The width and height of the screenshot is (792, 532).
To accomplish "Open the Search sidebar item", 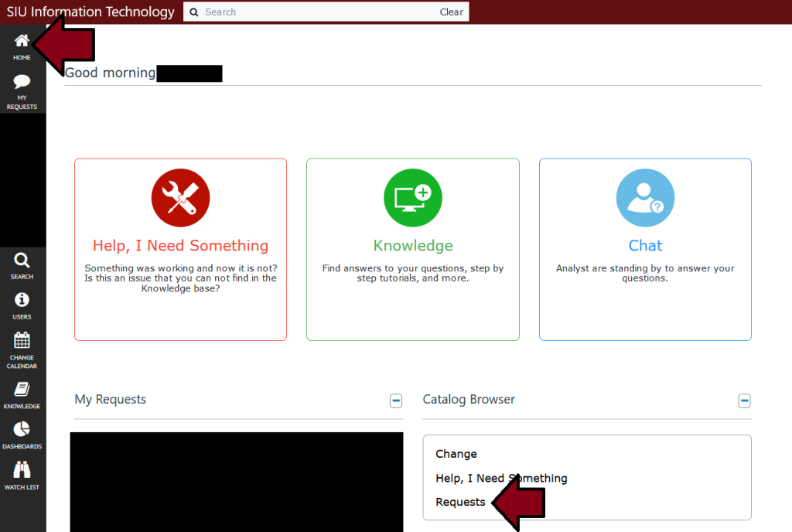I will (22, 266).
